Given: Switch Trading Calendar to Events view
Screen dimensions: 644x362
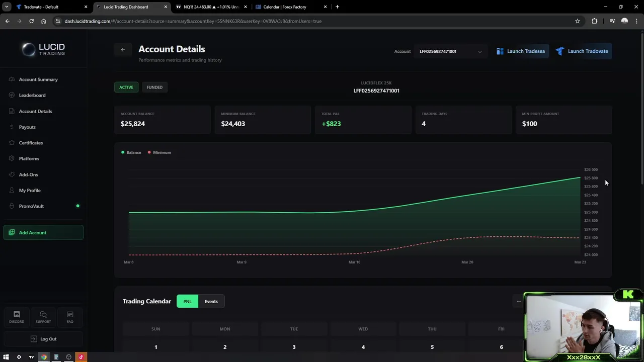Looking at the screenshot, I should click(211, 302).
